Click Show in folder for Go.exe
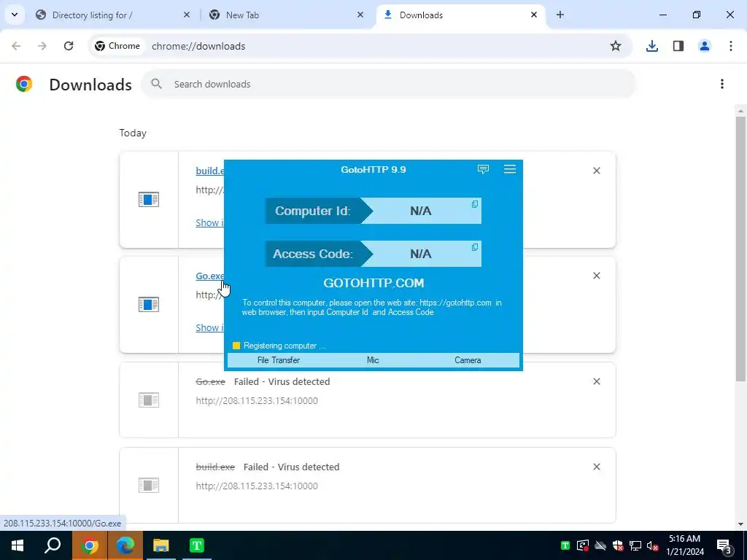This screenshot has height=560, width=747. click(209, 327)
